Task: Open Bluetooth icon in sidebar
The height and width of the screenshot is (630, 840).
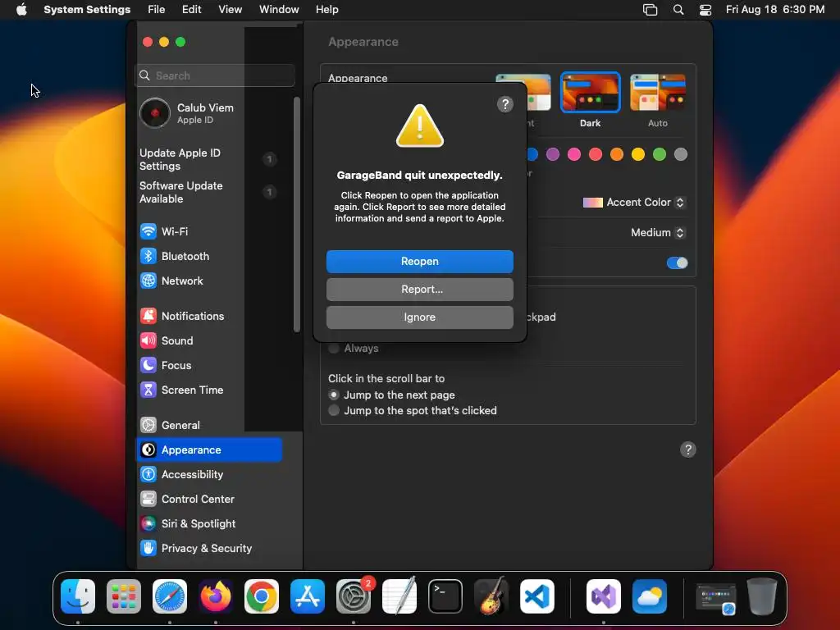Action: click(x=148, y=256)
